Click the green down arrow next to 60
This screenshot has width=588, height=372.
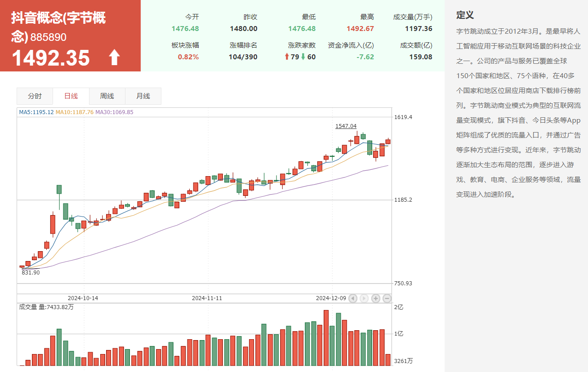coord(303,57)
